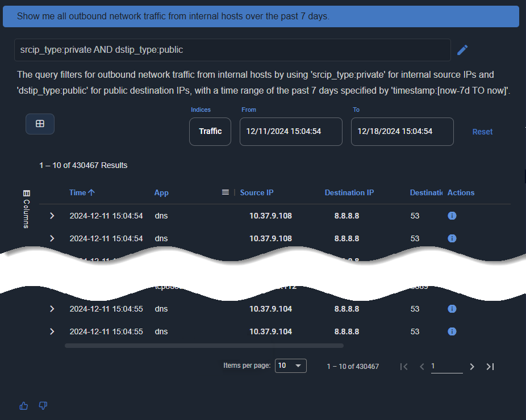Click the App column header
The width and height of the screenshot is (526, 420).
coord(161,193)
